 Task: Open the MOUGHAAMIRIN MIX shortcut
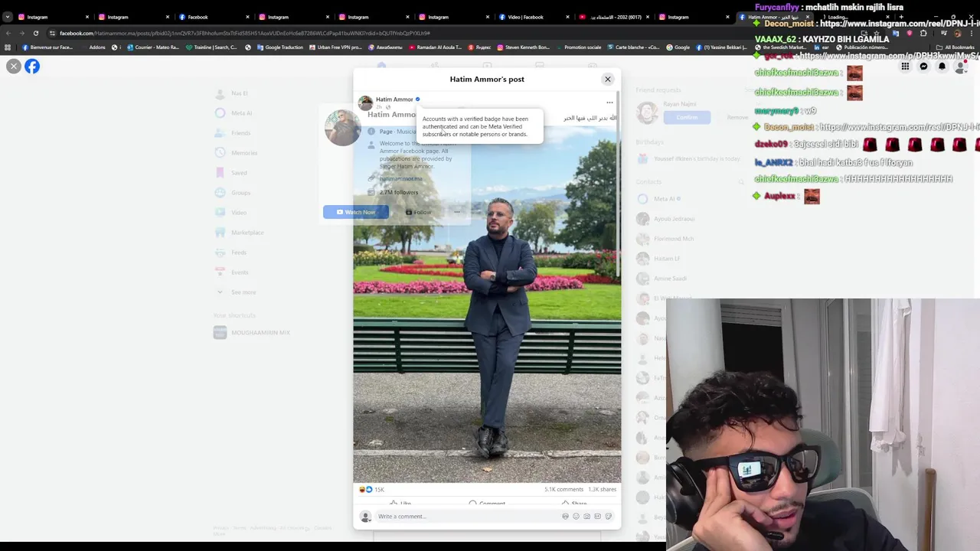(260, 333)
